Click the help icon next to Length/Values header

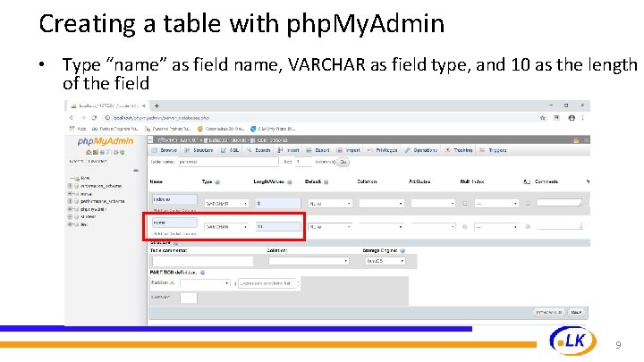(x=290, y=181)
